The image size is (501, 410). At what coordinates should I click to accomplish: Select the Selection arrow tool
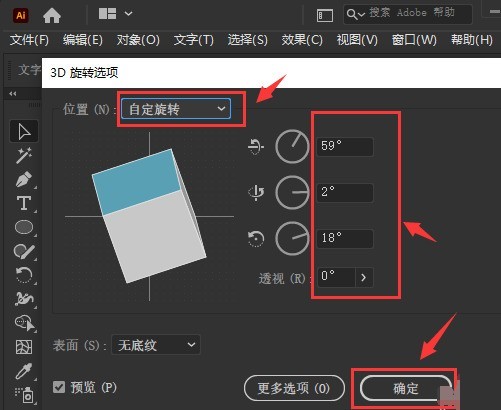point(24,131)
